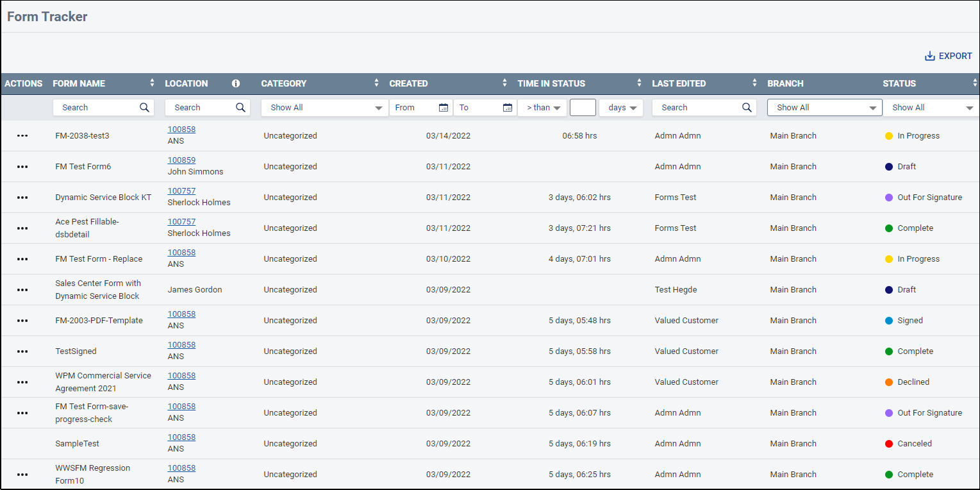This screenshot has height=490, width=980.
Task: Open location 100757 link in Dynamic Service Block row
Action: [181, 191]
